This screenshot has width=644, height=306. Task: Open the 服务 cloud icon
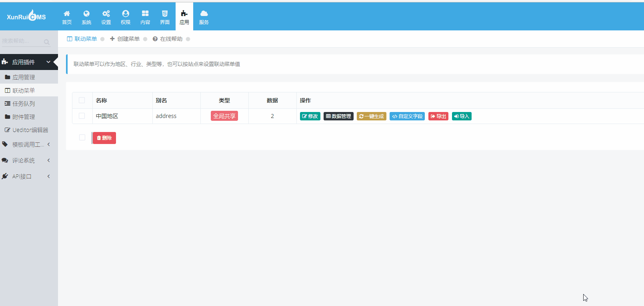click(x=204, y=14)
